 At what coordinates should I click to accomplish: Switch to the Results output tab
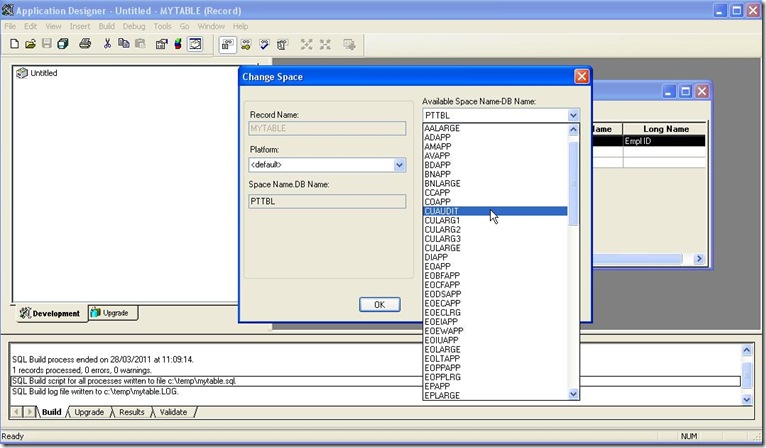click(x=131, y=412)
